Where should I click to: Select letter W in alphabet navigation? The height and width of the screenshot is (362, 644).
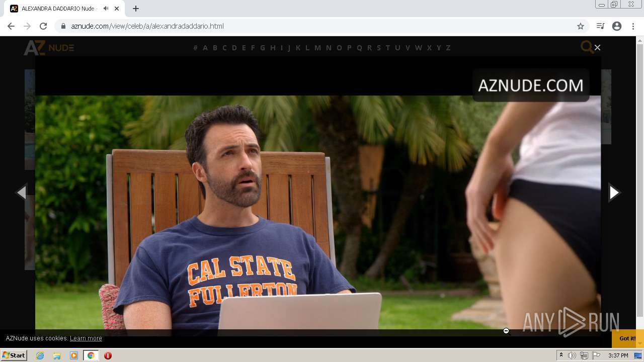point(418,48)
